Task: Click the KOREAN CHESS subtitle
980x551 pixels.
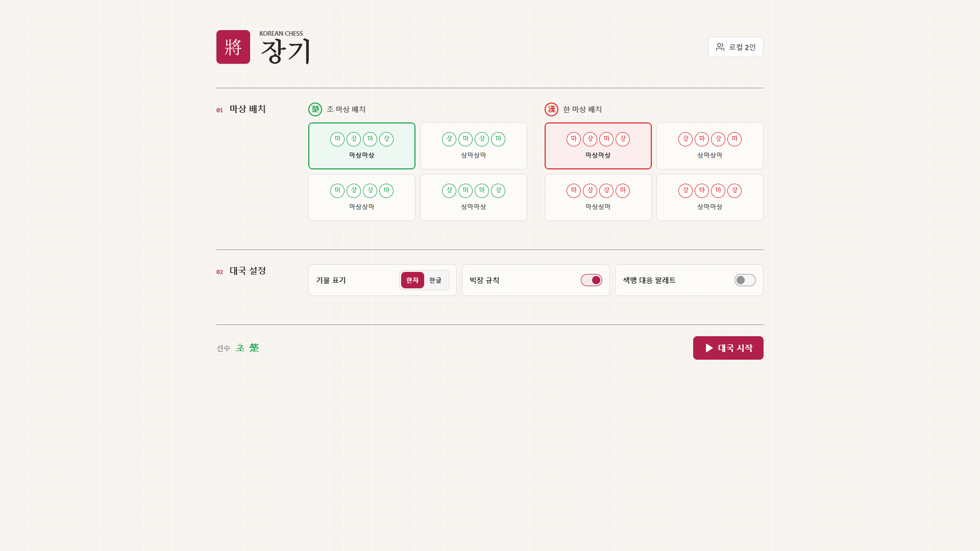Action: (x=281, y=34)
